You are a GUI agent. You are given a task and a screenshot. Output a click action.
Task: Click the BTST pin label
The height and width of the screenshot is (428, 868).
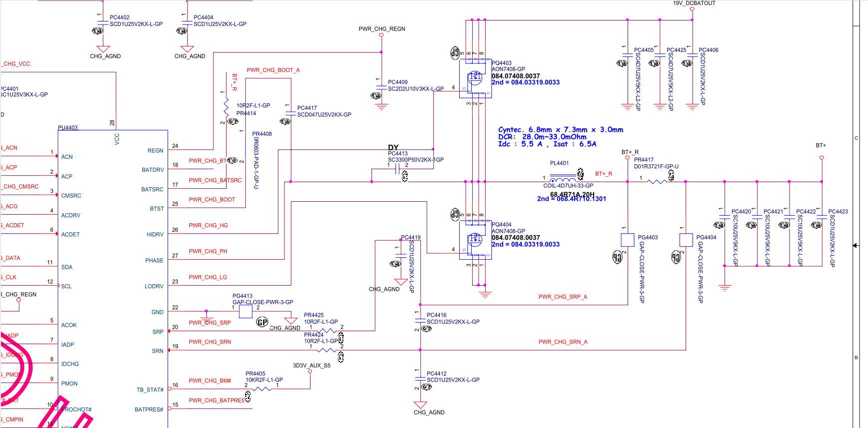click(x=157, y=209)
